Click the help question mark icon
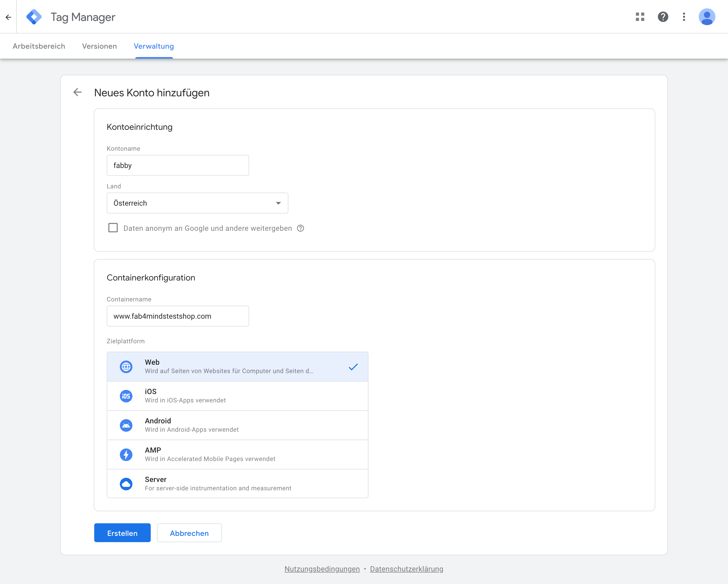Image resolution: width=728 pixels, height=584 pixels. coord(663,17)
